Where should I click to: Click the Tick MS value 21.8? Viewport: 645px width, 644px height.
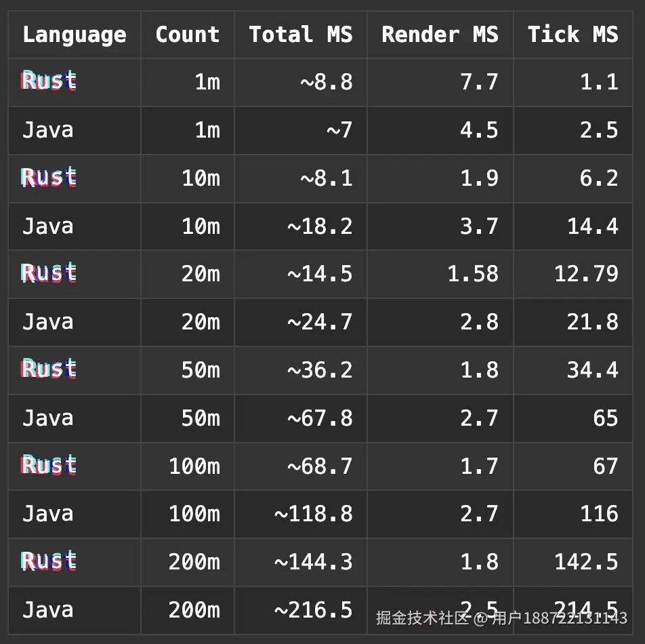point(593,322)
